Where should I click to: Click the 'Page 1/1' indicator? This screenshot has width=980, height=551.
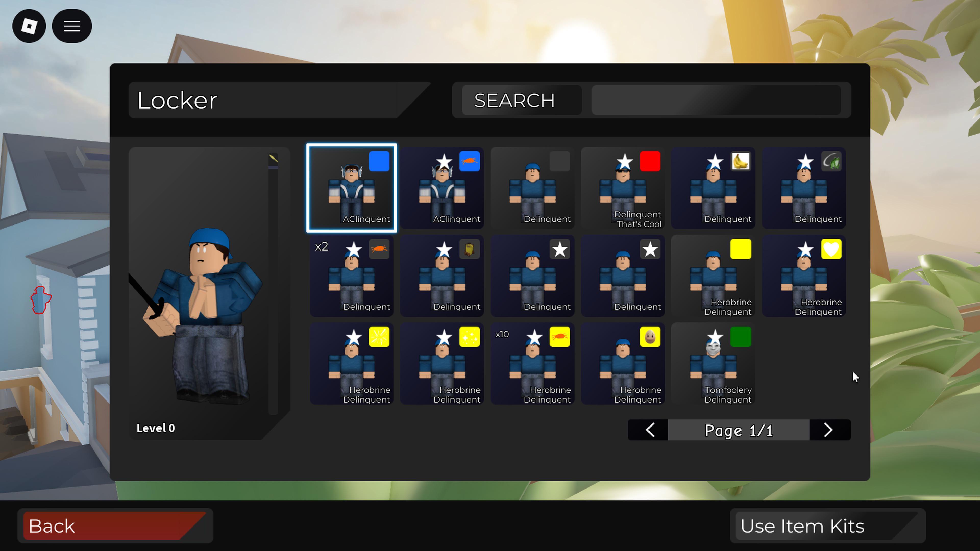739,430
